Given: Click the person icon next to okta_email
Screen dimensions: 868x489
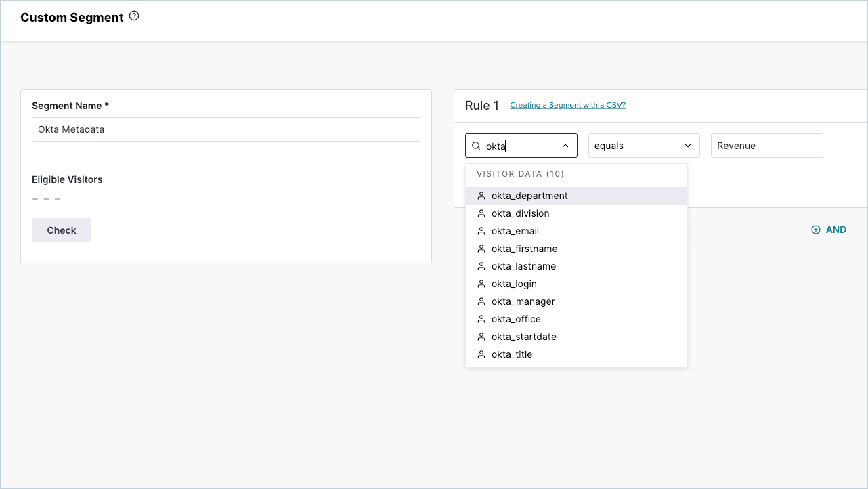Looking at the screenshot, I should pos(481,231).
